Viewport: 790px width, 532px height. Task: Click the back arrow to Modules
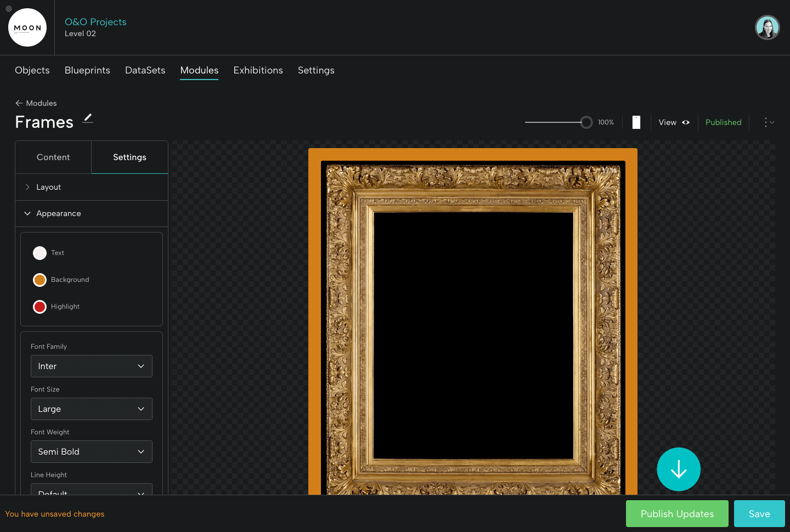[x=19, y=103]
